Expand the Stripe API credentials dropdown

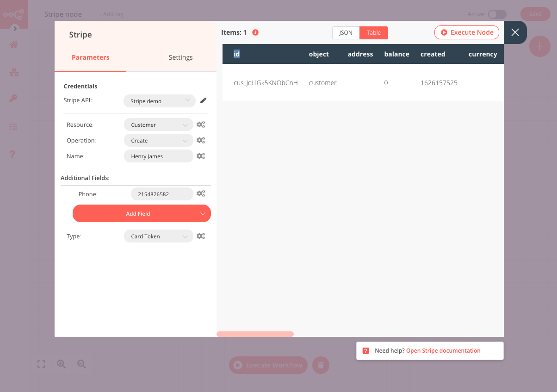pos(159,101)
